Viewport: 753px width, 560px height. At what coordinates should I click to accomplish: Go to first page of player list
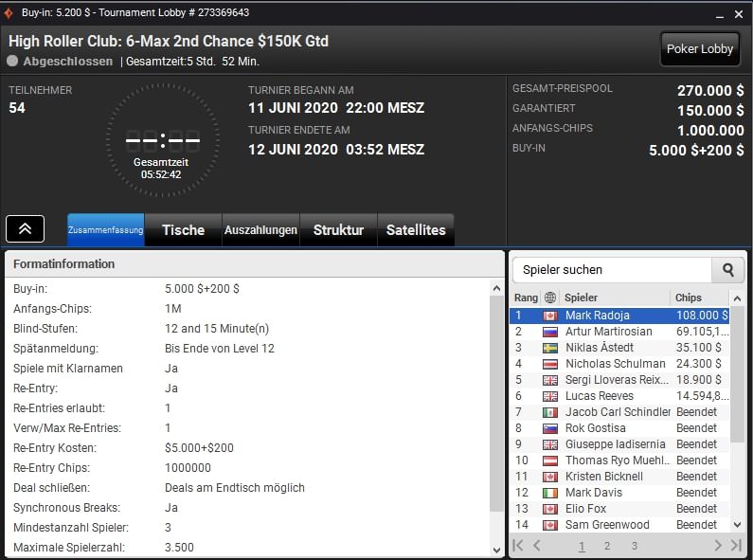518,545
